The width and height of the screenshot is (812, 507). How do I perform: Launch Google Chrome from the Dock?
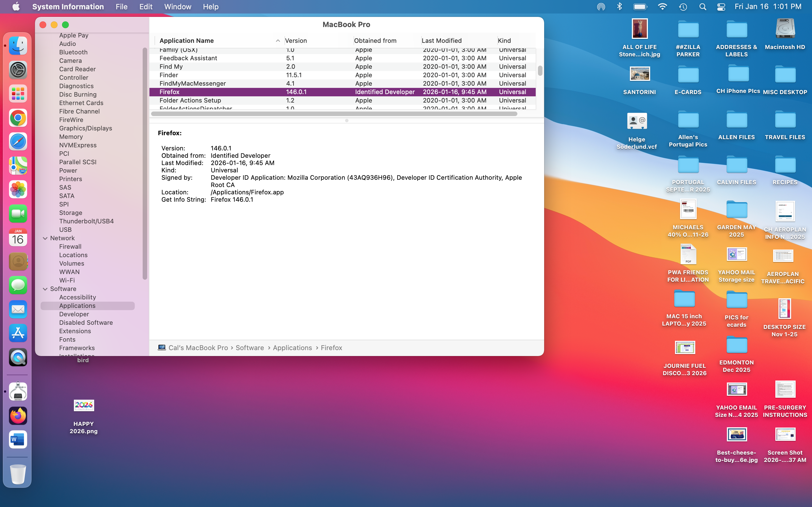click(x=18, y=118)
